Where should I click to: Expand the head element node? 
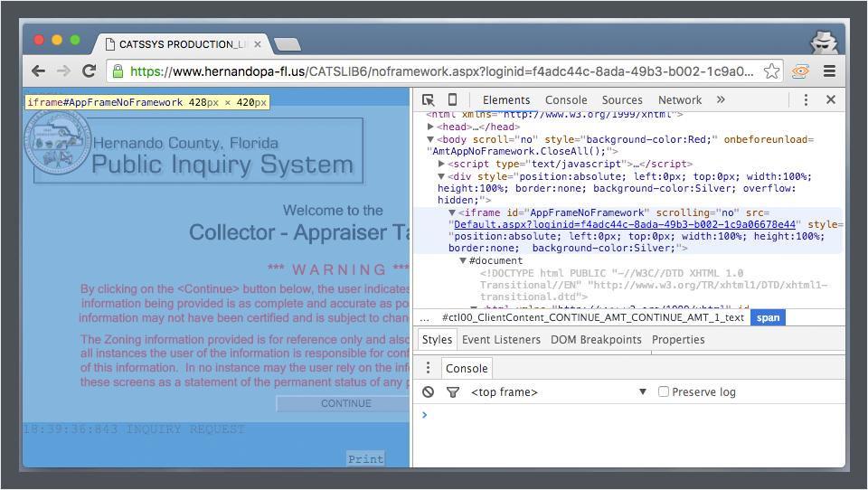point(431,127)
